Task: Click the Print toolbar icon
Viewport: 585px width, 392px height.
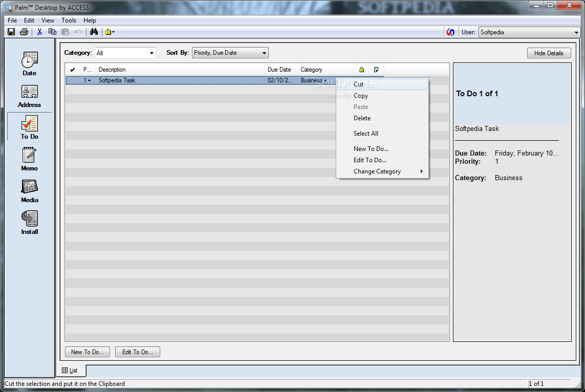Action: point(24,32)
